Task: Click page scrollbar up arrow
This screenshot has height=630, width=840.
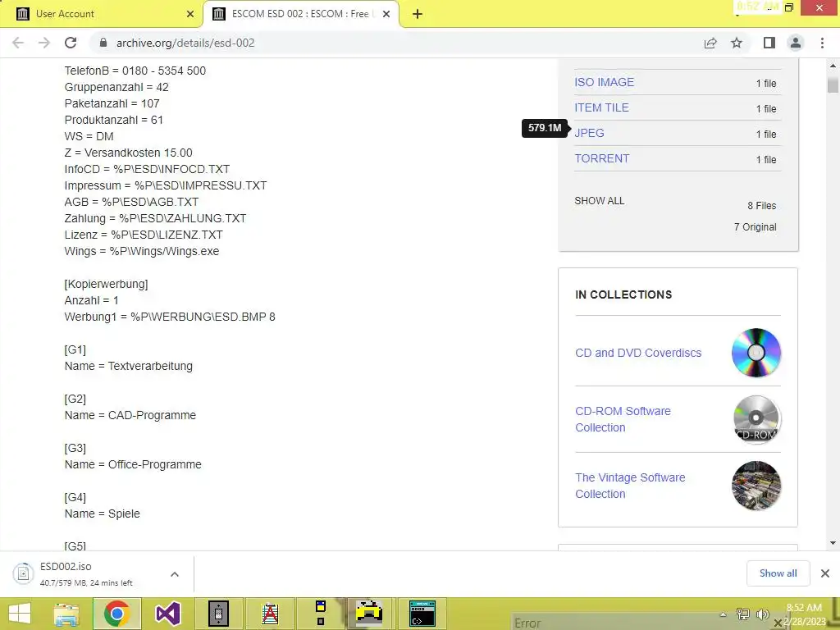Action: (833, 66)
